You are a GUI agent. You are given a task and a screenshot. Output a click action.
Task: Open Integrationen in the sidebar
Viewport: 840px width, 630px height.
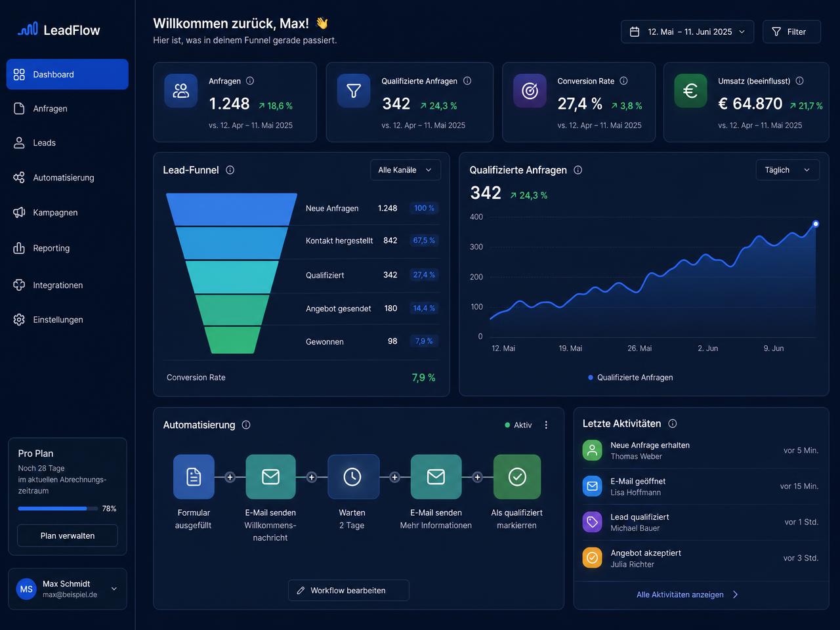click(68, 285)
